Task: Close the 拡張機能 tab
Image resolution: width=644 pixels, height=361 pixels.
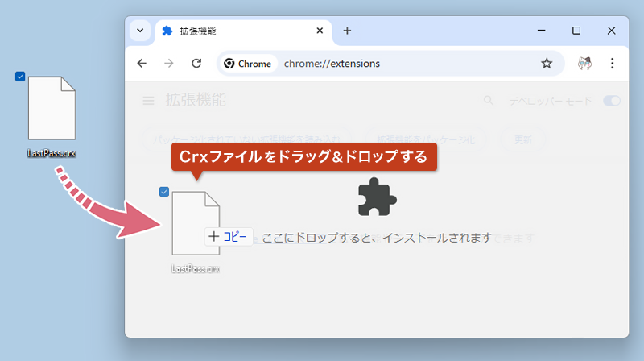Action: click(x=320, y=31)
